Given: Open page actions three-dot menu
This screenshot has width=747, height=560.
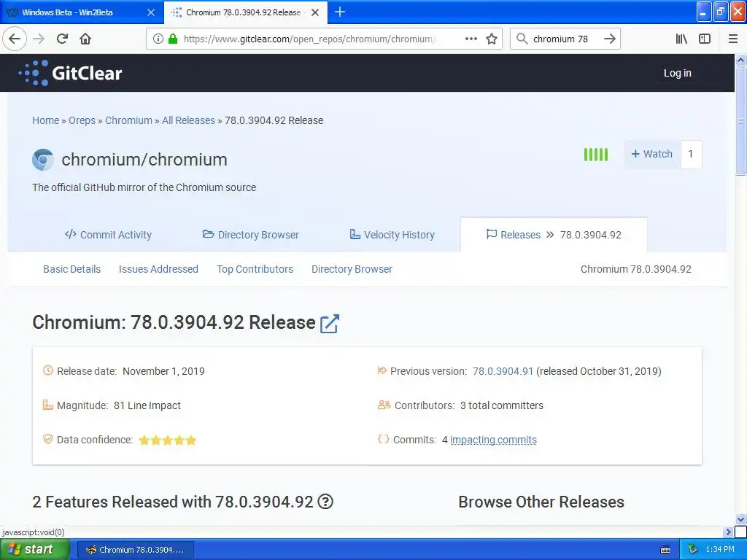Looking at the screenshot, I should [471, 39].
